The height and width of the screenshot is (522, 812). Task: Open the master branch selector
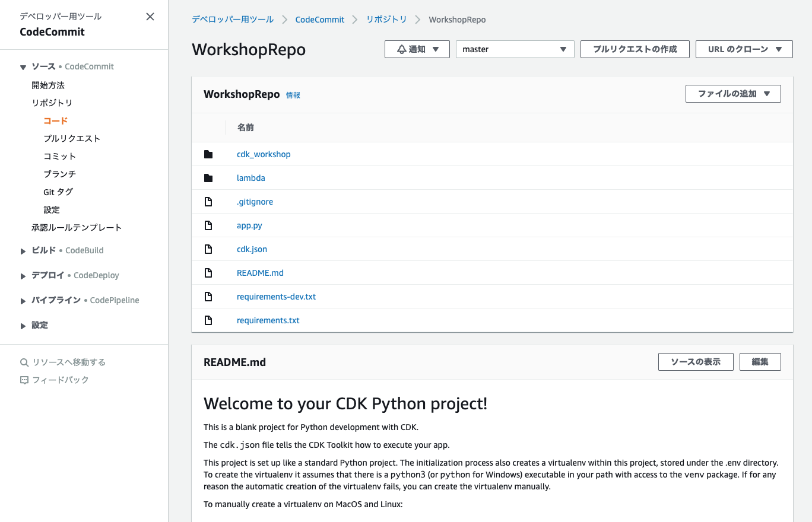(x=515, y=49)
